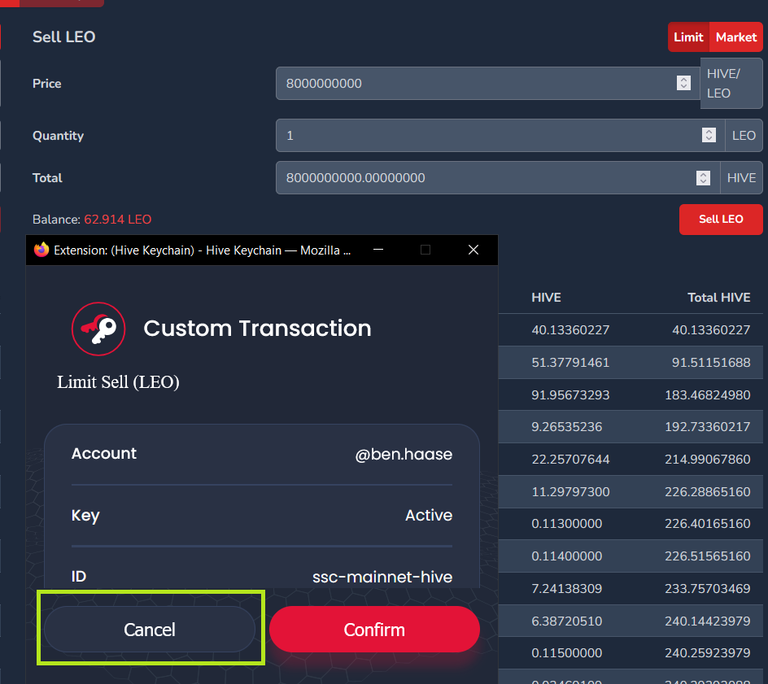Click total value 183.46824980

(x=707, y=395)
